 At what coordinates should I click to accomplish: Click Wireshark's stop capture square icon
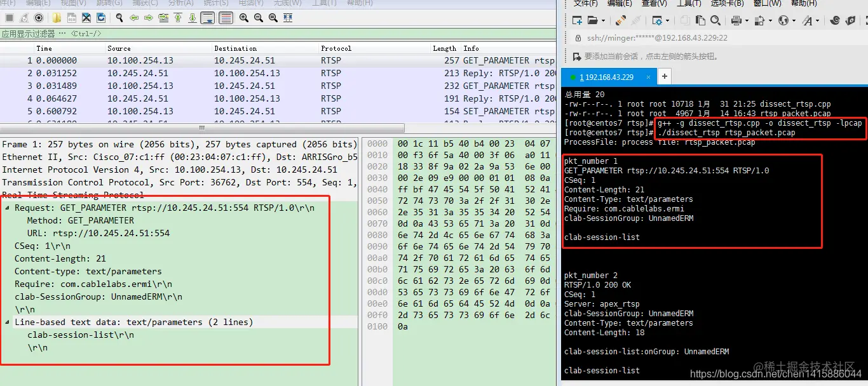(10, 18)
